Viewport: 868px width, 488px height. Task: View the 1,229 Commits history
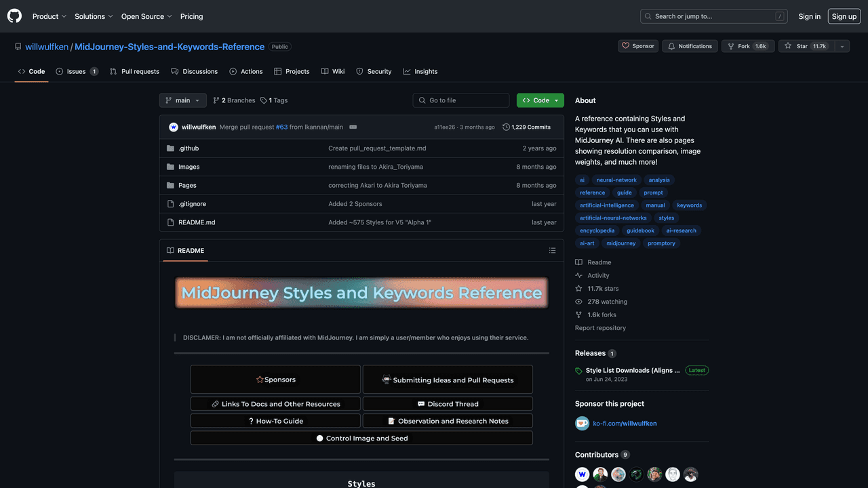pyautogui.click(x=527, y=127)
